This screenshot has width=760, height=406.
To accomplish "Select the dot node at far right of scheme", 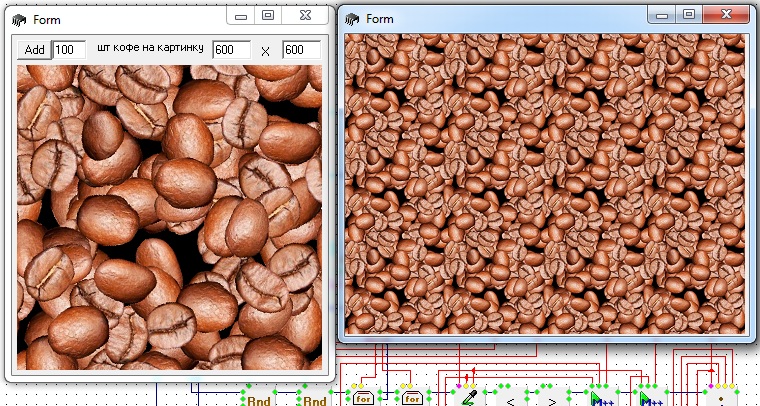I will (x=721, y=397).
